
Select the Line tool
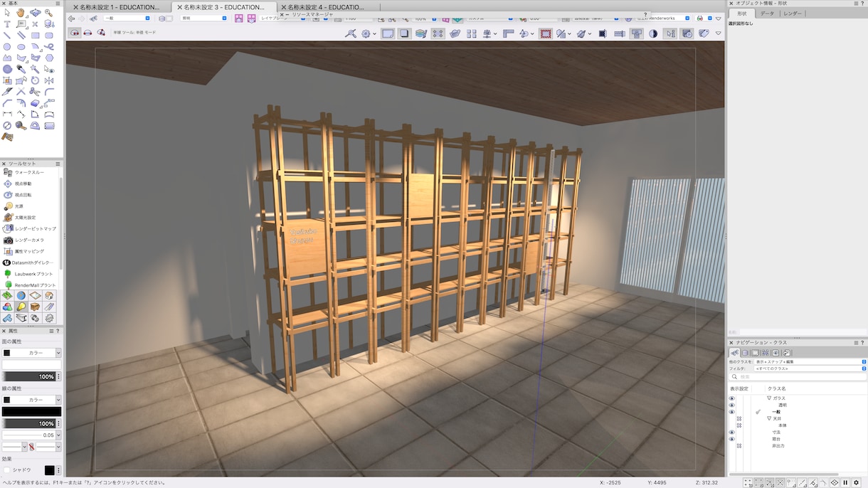pyautogui.click(x=7, y=36)
